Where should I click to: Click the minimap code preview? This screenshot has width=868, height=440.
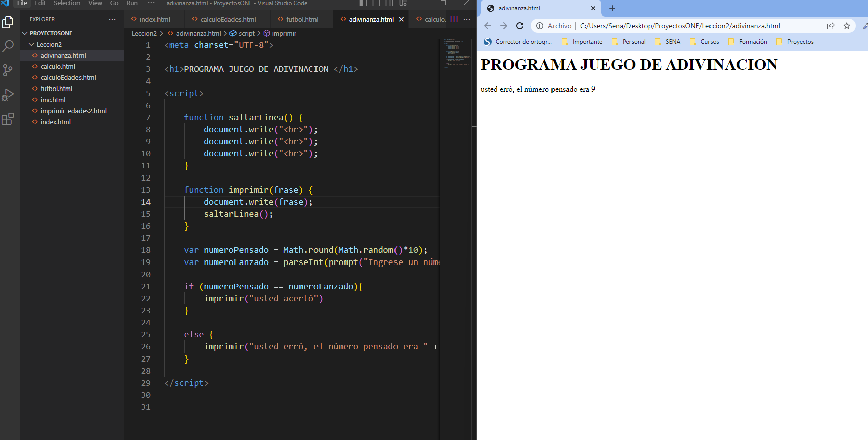(457, 52)
